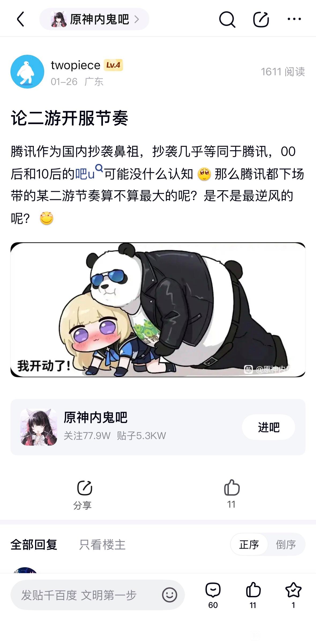Switch reply order to 正序
The height and width of the screenshot is (644, 316).
(x=249, y=545)
